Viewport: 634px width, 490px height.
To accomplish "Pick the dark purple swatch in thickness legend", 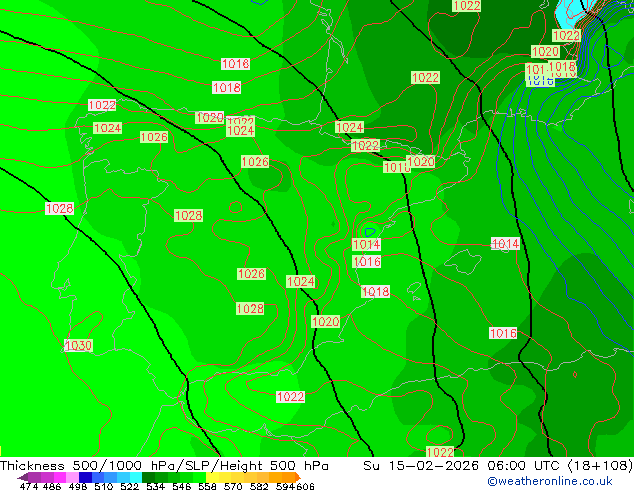I will coord(34,477).
